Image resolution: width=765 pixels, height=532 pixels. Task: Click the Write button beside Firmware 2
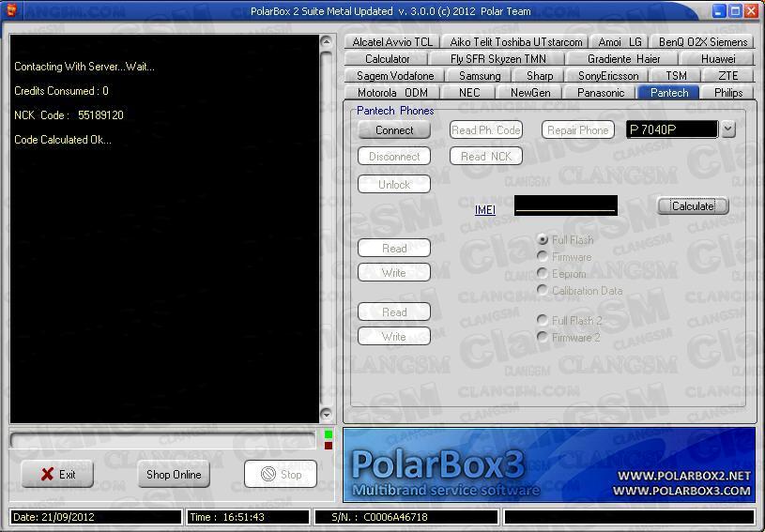click(x=394, y=337)
